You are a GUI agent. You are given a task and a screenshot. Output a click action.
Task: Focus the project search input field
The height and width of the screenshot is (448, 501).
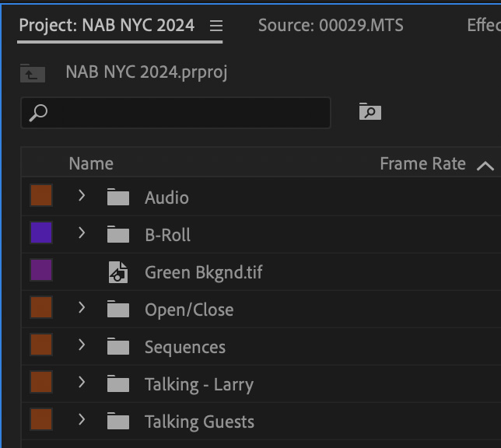click(176, 113)
